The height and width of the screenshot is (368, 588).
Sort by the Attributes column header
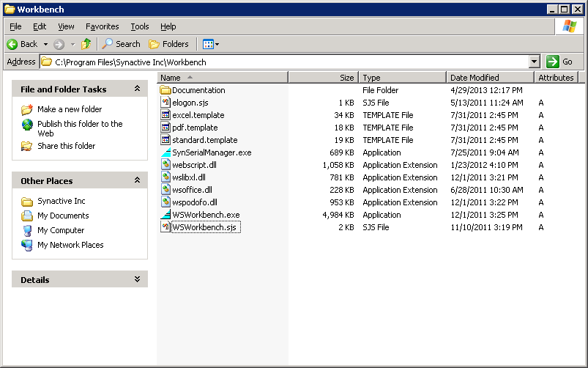point(557,78)
